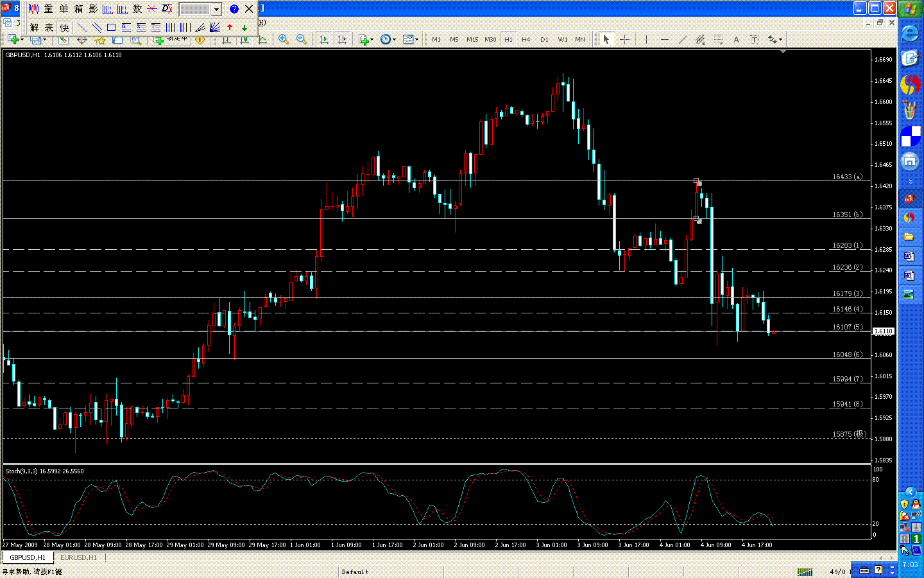The height and width of the screenshot is (578, 924).
Task: Switch to M5 timeframe
Action: 454,39
